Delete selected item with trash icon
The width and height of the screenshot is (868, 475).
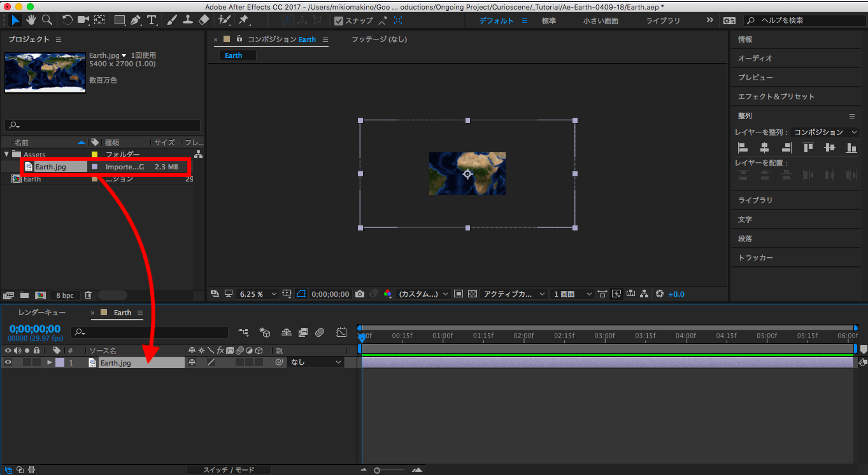tap(89, 295)
